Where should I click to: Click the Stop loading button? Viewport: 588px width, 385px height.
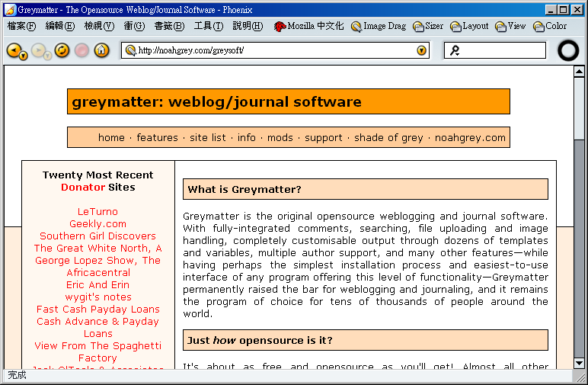(x=81, y=50)
